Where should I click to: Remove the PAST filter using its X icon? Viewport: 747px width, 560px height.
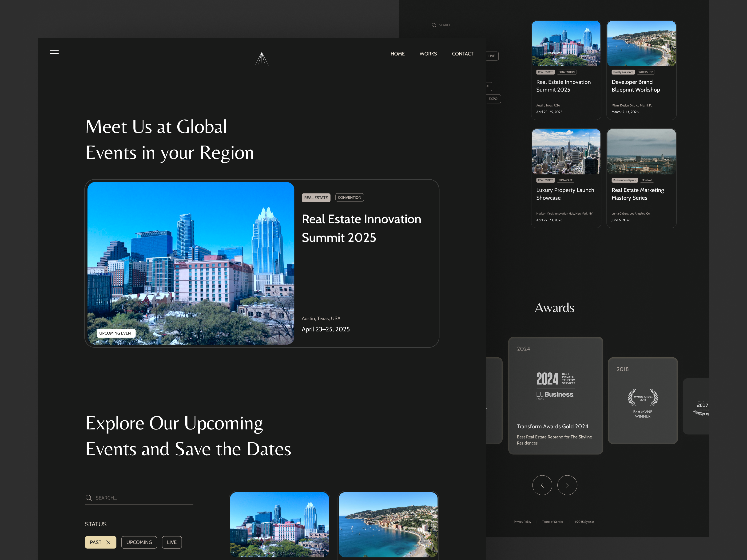pos(109,542)
